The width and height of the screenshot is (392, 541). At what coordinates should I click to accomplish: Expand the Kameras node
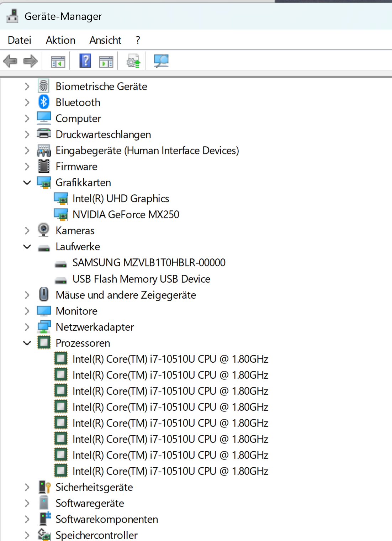coord(27,231)
